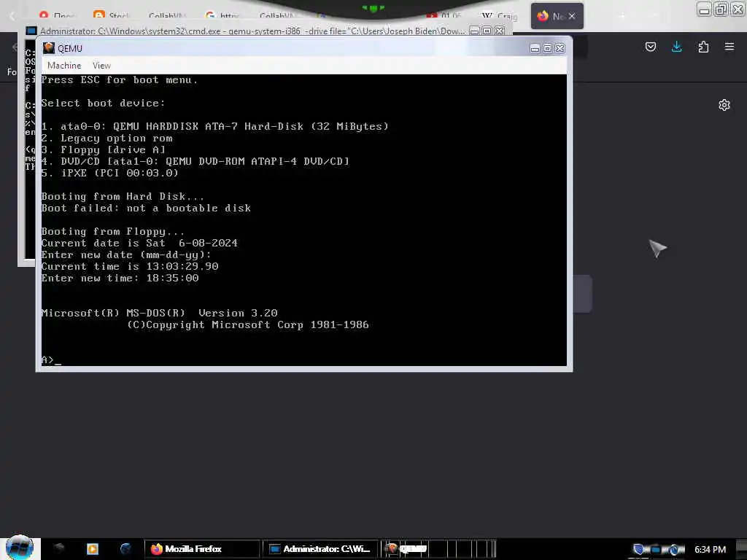This screenshot has height=560, width=747.
Task: Minimize the QEMU window
Action: pyautogui.click(x=535, y=48)
